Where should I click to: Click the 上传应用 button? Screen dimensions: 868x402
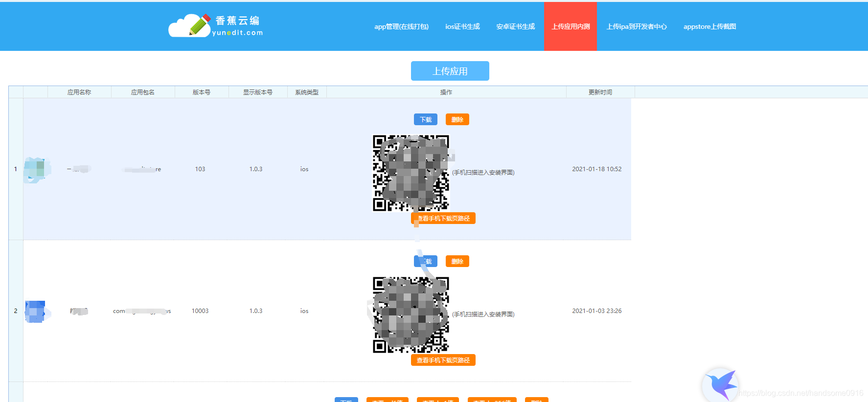click(x=450, y=71)
